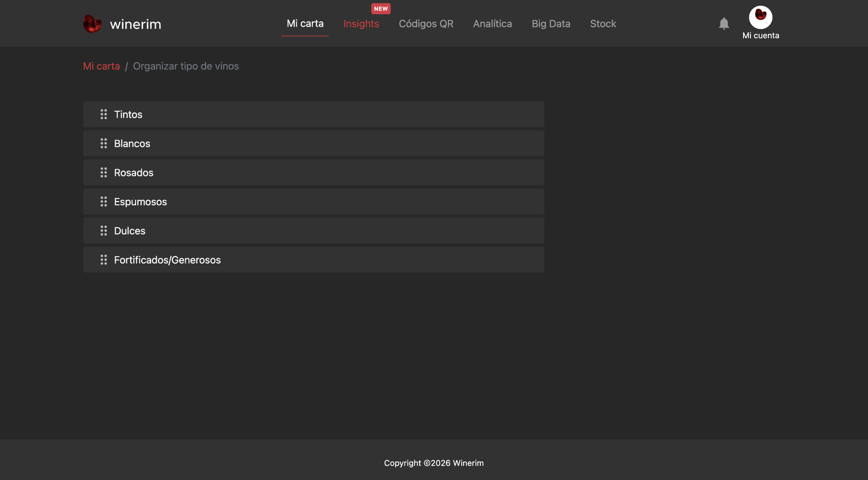
Task: Select the Stock tab
Action: 603,24
